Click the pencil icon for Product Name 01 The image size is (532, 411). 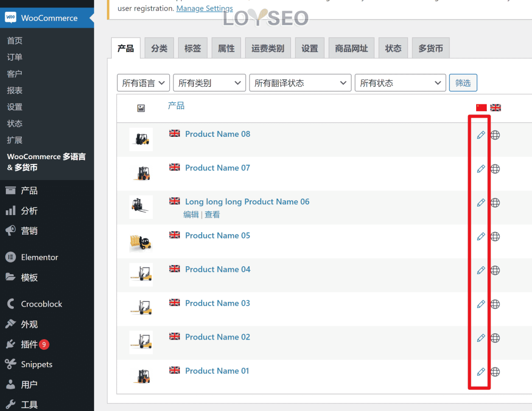[481, 372]
